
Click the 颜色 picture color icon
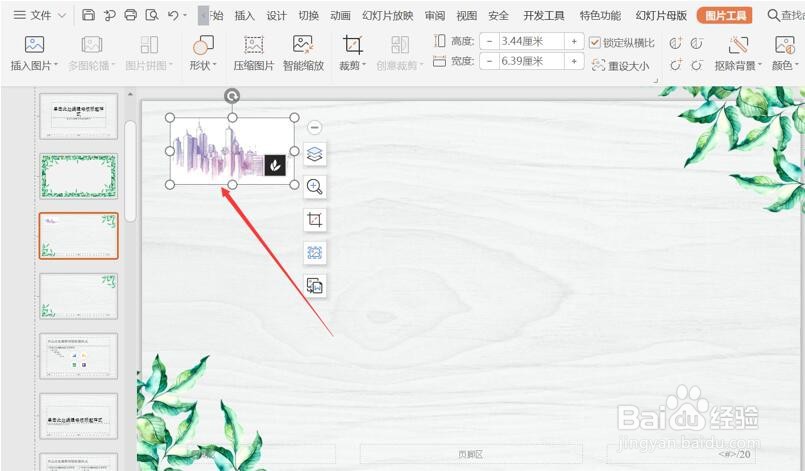784,45
